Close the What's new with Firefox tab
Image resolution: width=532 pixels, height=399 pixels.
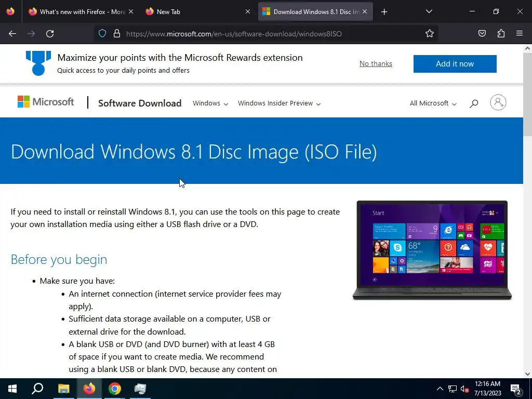coord(131,11)
